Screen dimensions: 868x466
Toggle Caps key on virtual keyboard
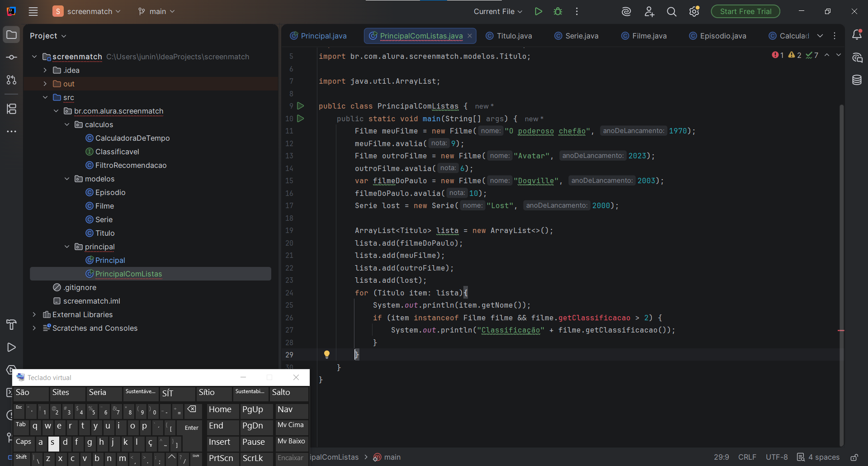point(24,442)
